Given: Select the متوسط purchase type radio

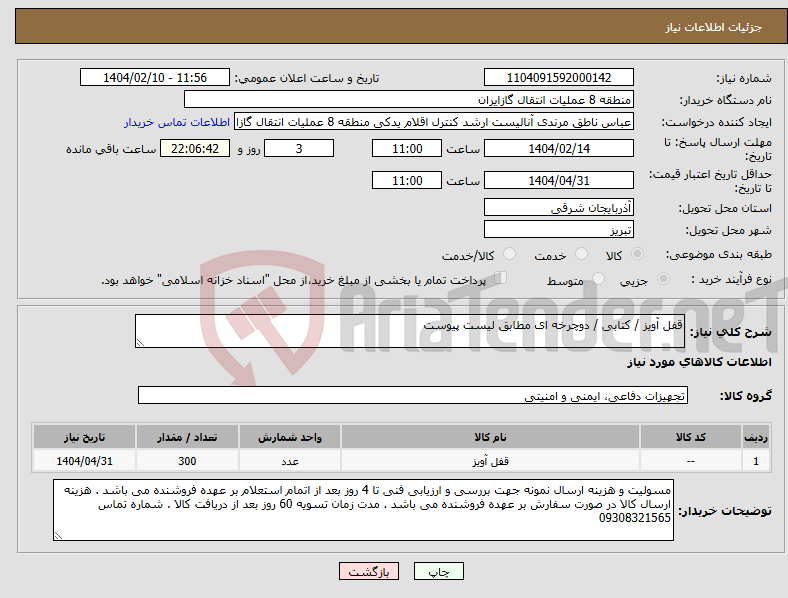Looking at the screenshot, I should [x=598, y=278].
